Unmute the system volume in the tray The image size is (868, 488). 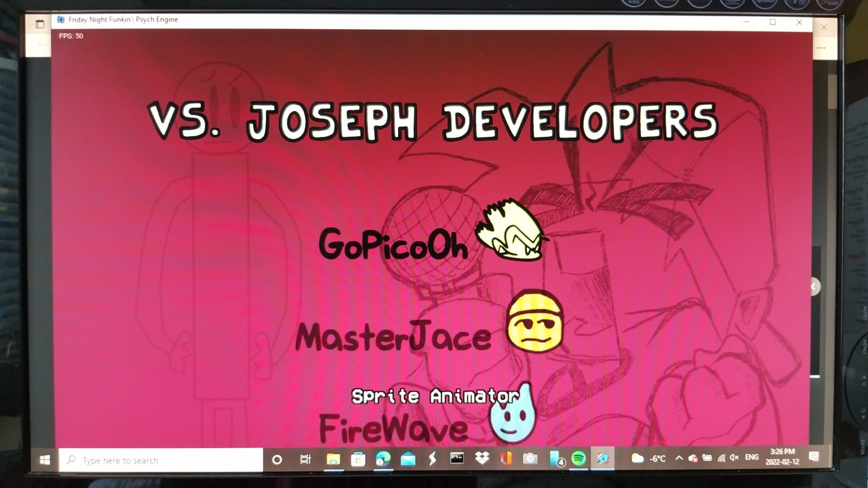[x=734, y=458]
